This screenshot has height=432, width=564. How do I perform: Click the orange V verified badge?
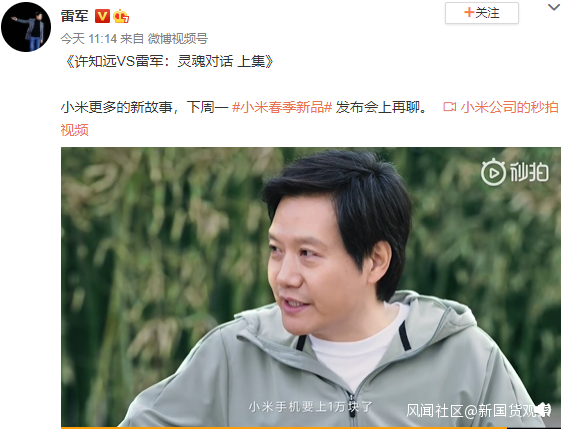point(102,16)
